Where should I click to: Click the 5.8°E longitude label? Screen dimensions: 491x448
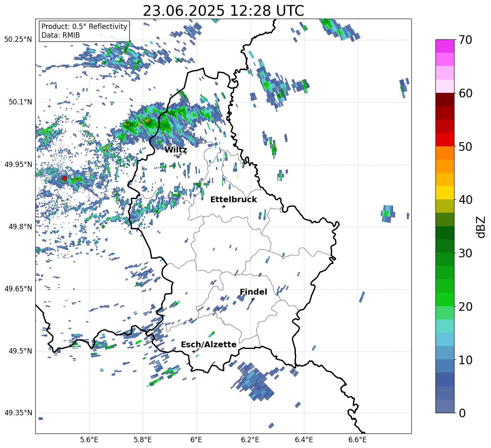pos(143,440)
